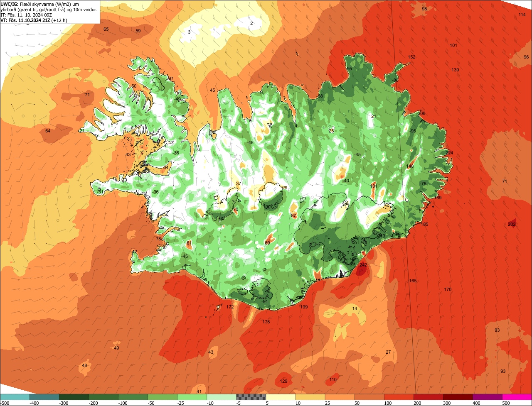Click the 'VT: Fös. 11.10.2024 21Z (+12 h)' line
The height and width of the screenshot is (406, 532).
pos(34,20)
